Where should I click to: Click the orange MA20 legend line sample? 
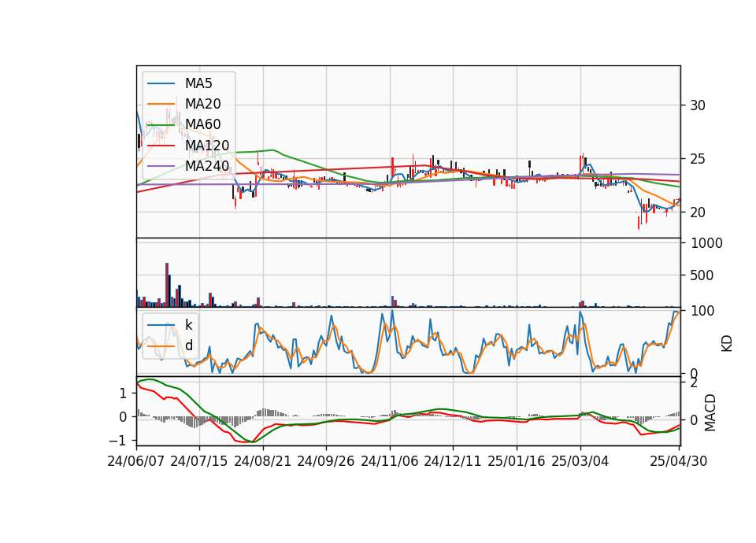pyautogui.click(x=161, y=104)
